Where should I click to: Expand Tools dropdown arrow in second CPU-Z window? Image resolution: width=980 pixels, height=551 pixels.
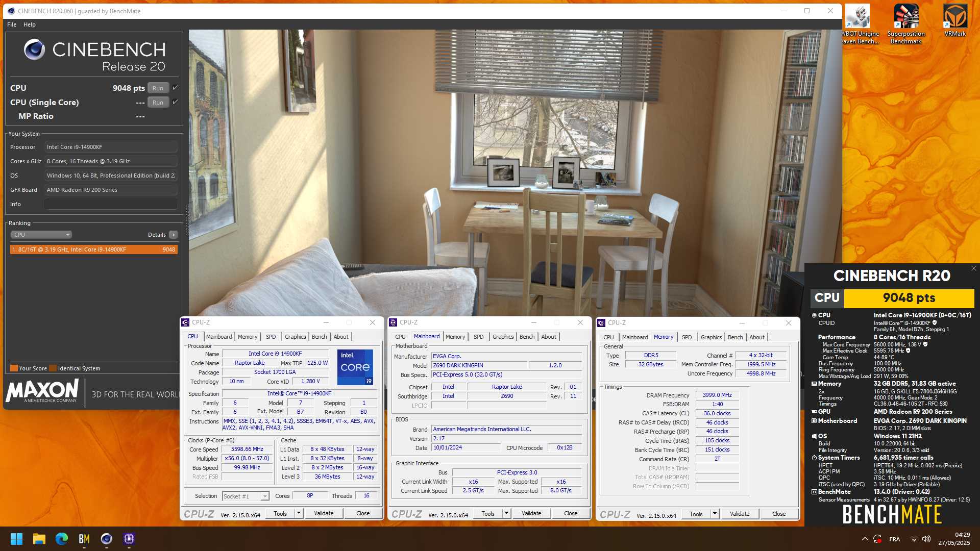click(x=506, y=514)
